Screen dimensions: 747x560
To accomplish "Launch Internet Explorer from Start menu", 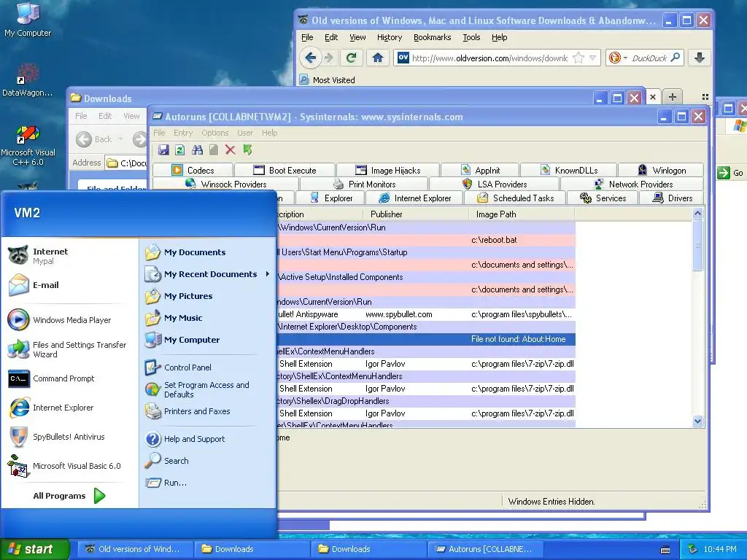I will pyautogui.click(x=69, y=408).
